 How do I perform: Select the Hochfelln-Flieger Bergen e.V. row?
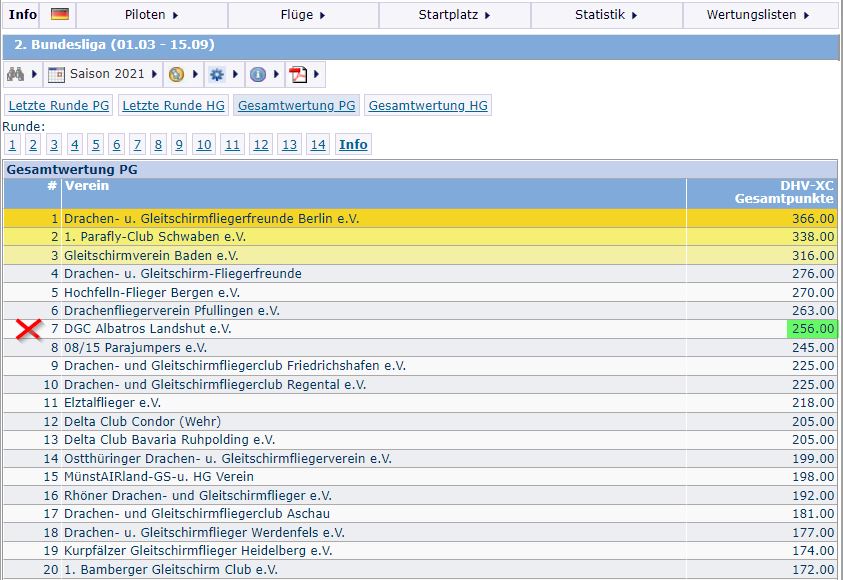tap(420, 292)
